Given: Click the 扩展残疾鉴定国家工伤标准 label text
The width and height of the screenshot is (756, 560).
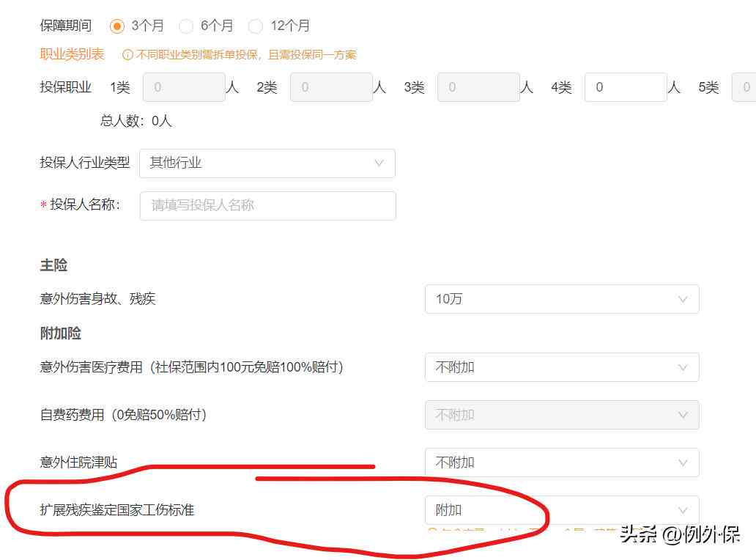Looking at the screenshot, I should point(117,510).
